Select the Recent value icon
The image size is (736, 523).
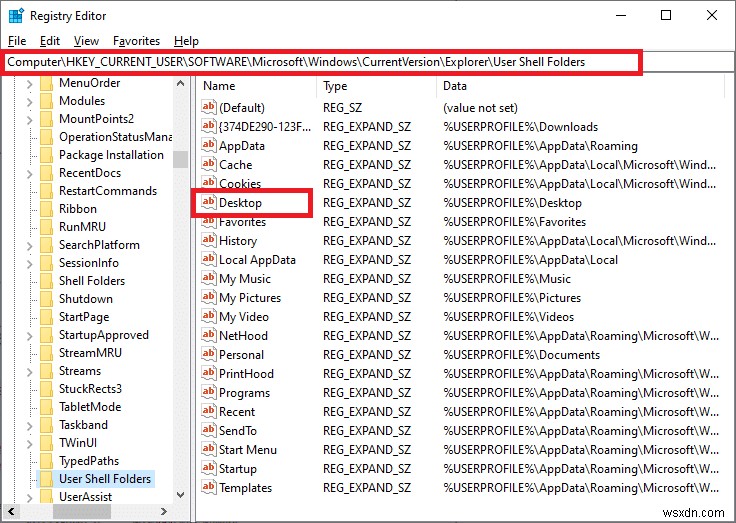[x=208, y=411]
